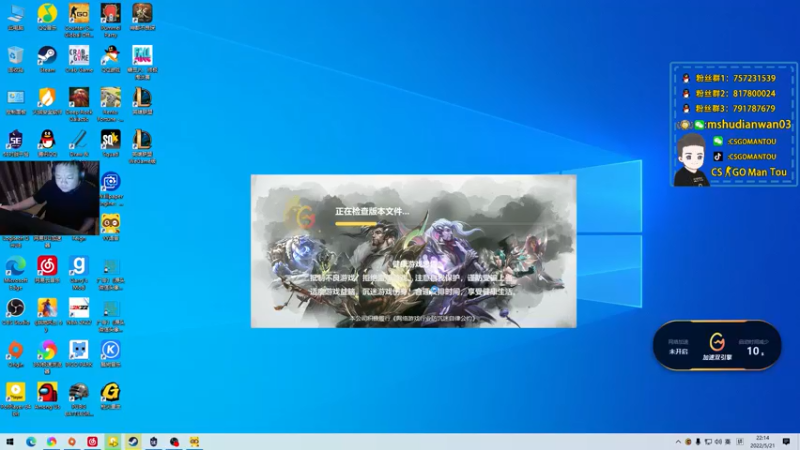Screen dimensions: 800x450
Task: Click the microphone icon in system tray
Action: 698,442
